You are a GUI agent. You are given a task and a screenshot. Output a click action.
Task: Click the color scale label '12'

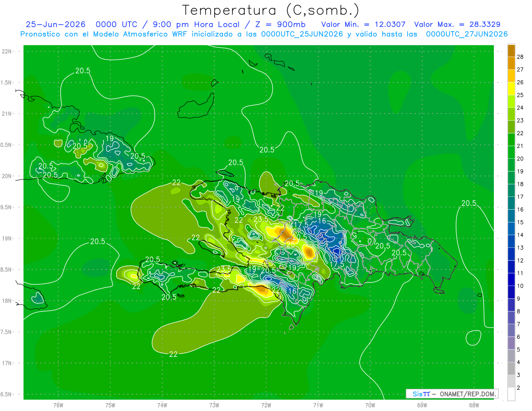coord(520,260)
